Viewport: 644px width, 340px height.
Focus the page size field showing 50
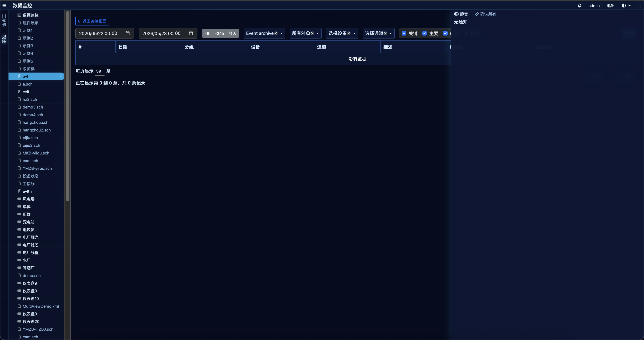click(99, 71)
